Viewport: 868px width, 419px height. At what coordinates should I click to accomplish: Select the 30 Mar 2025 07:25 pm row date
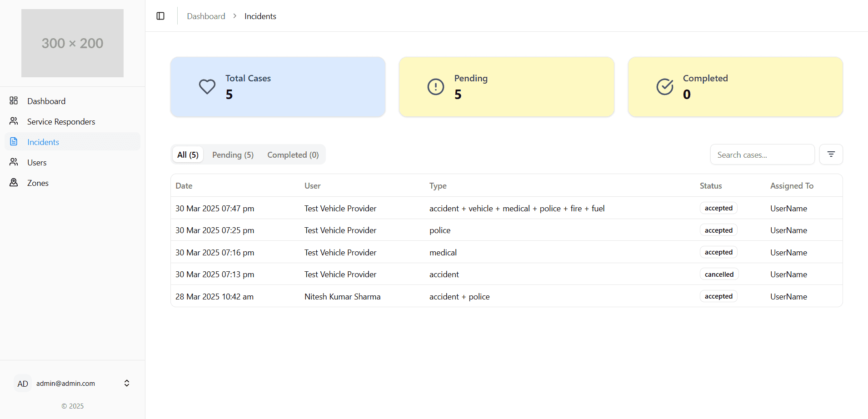click(215, 230)
